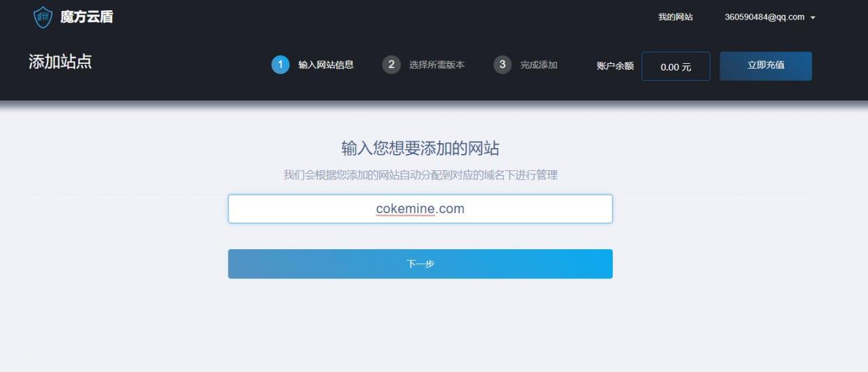This screenshot has height=372, width=868.
Task: Click the 魔方云盾 brand name text
Action: point(87,17)
